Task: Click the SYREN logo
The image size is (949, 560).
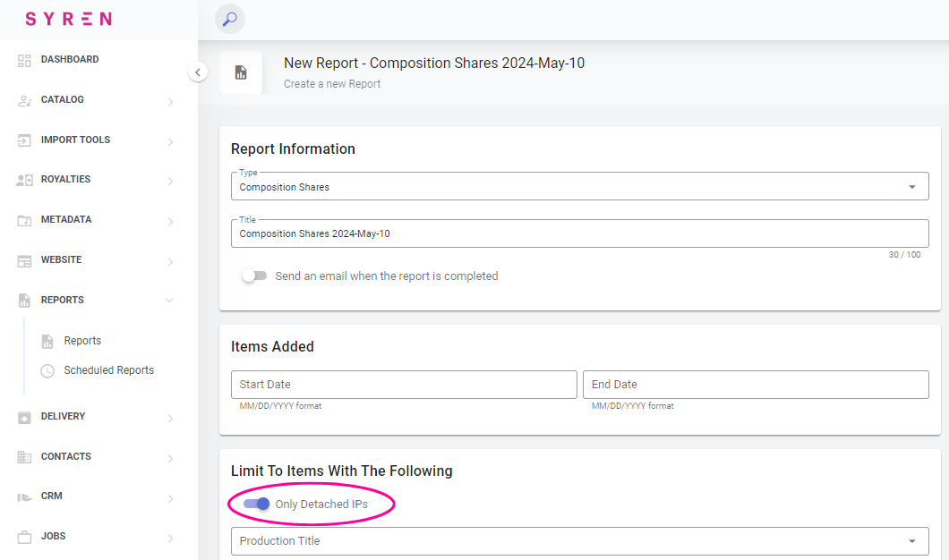Action: 68,19
